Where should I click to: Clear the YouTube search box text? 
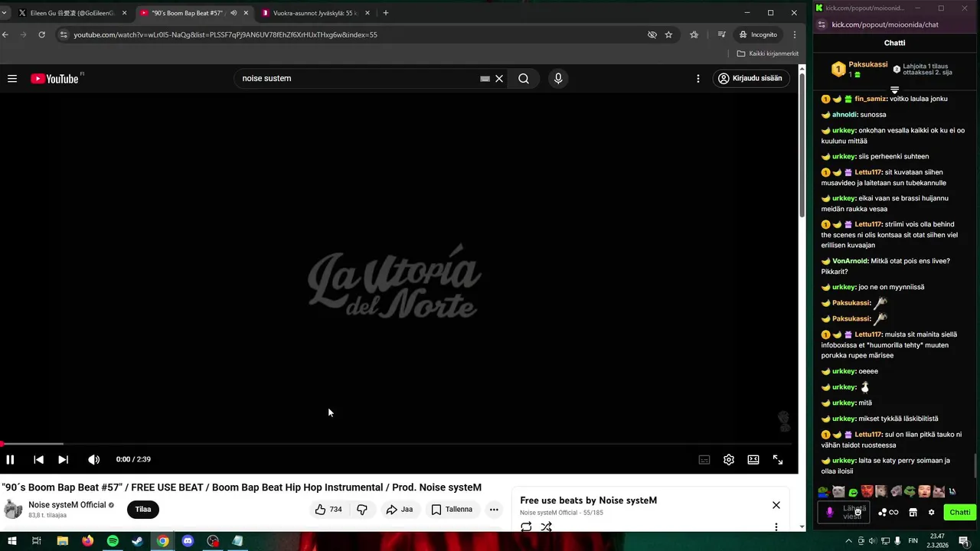499,78
